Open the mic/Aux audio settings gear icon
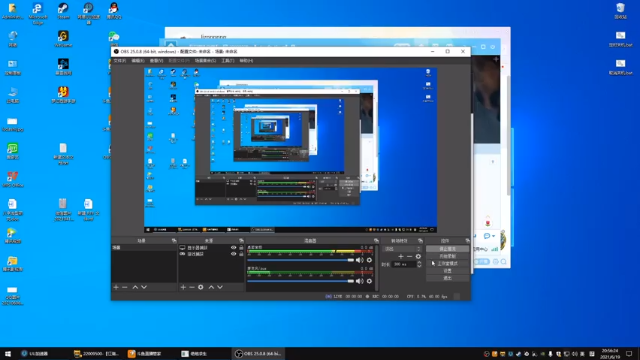This screenshot has width=640, height=360. coord(369,281)
